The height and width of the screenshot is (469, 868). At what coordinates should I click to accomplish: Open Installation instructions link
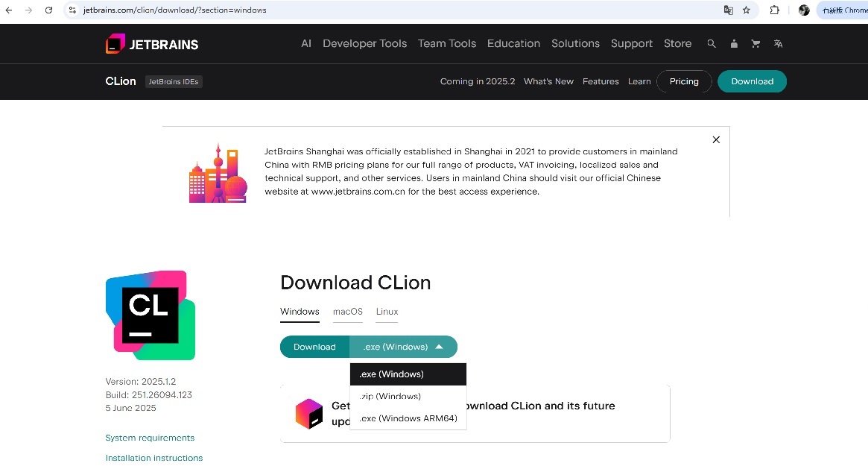pyautogui.click(x=154, y=458)
